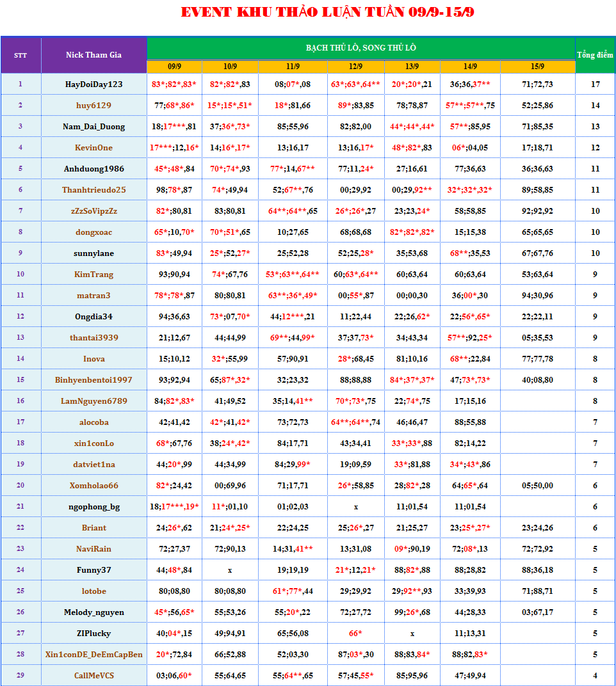Click the x in Funny37's 10/9 cell

click(230, 570)
